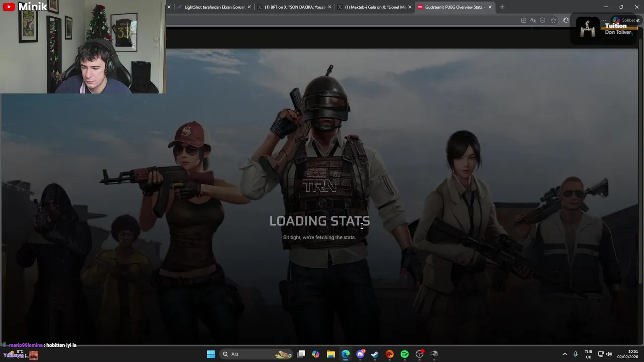Open Discord from the taskbar
The width and height of the screenshot is (644, 362).
(360, 354)
